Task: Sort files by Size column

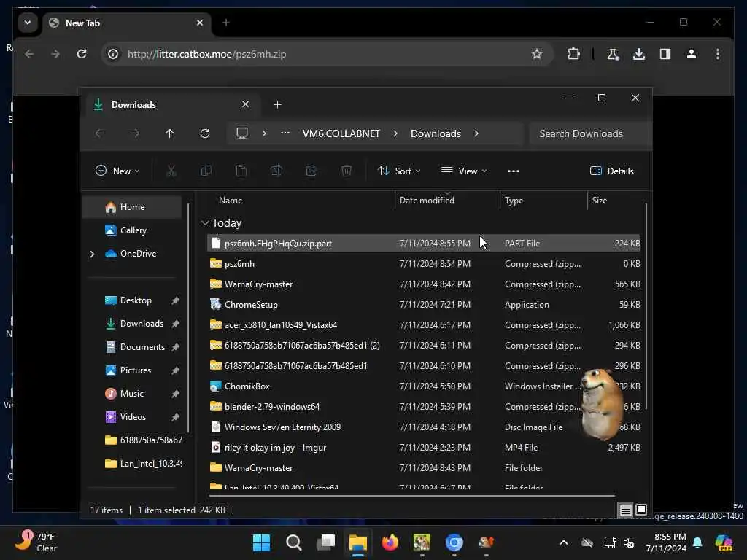Action: click(x=600, y=201)
